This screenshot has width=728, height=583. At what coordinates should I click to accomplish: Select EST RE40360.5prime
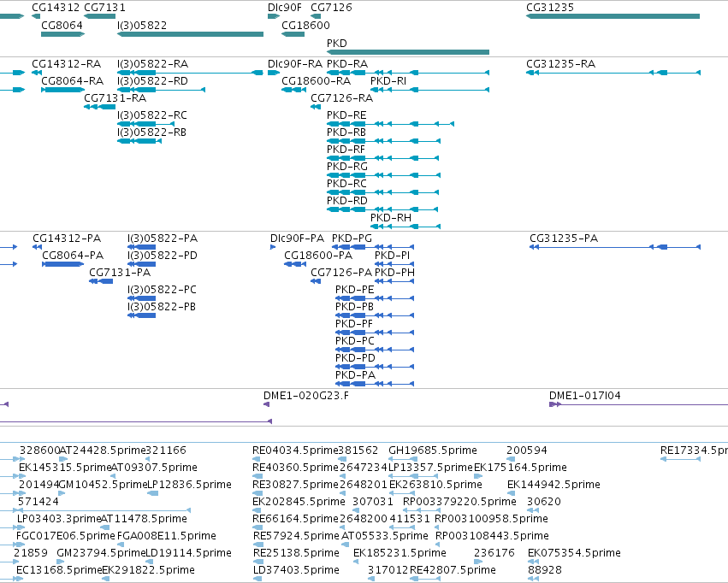click(x=295, y=468)
